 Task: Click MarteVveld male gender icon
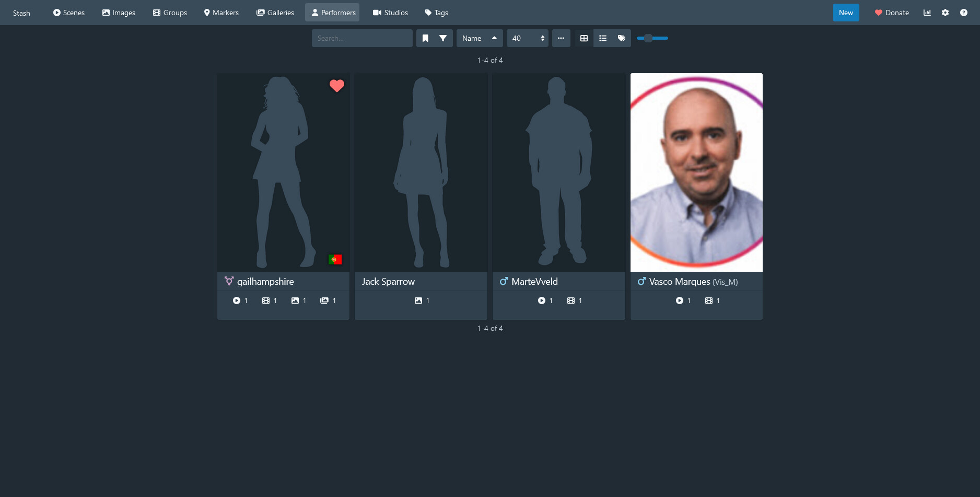(x=504, y=281)
